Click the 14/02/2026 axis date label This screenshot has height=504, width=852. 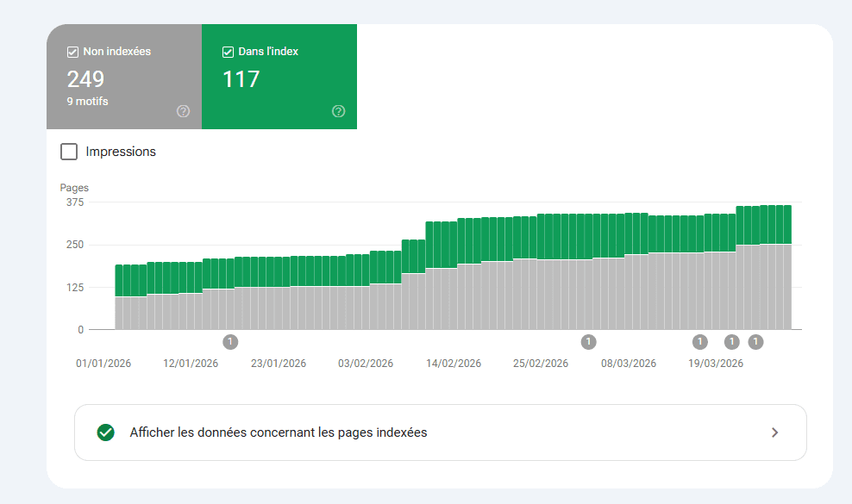[454, 364]
